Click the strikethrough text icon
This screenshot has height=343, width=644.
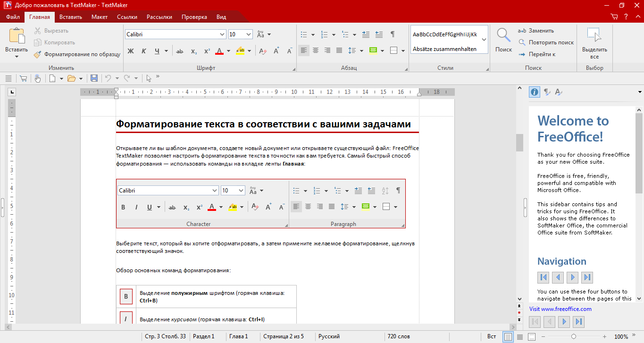pyautogui.click(x=179, y=51)
